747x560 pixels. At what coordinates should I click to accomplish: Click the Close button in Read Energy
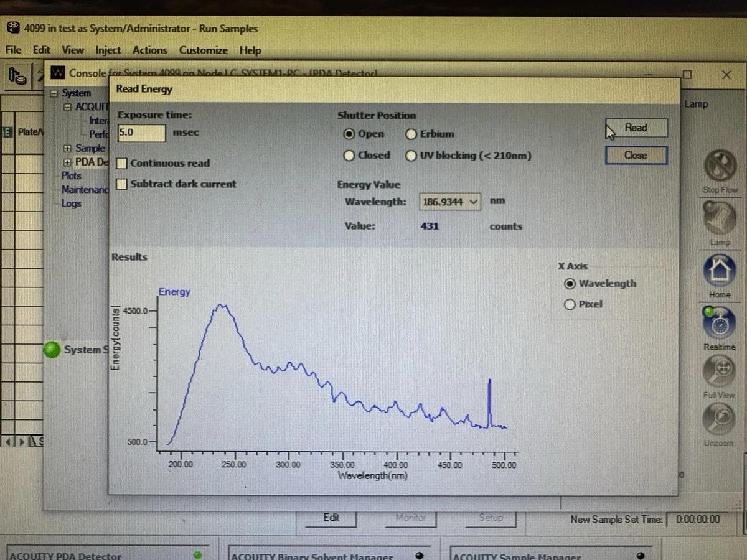click(x=636, y=156)
